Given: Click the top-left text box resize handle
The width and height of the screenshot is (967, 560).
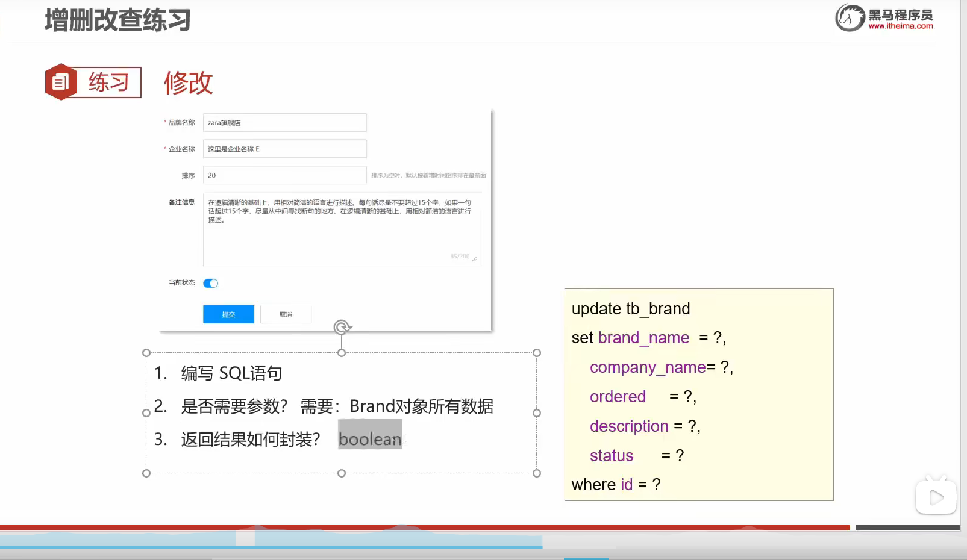Looking at the screenshot, I should 146,353.
